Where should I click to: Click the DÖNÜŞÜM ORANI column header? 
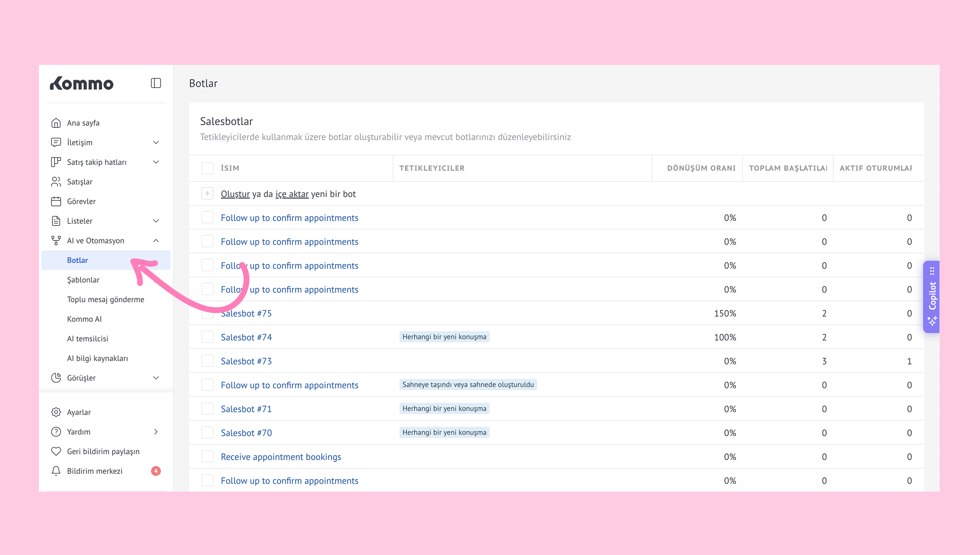701,168
